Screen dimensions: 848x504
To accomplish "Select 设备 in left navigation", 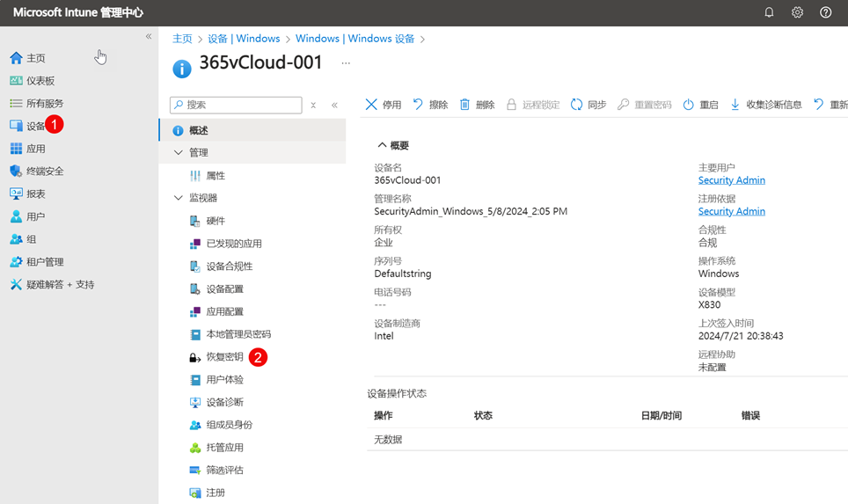I will point(36,126).
